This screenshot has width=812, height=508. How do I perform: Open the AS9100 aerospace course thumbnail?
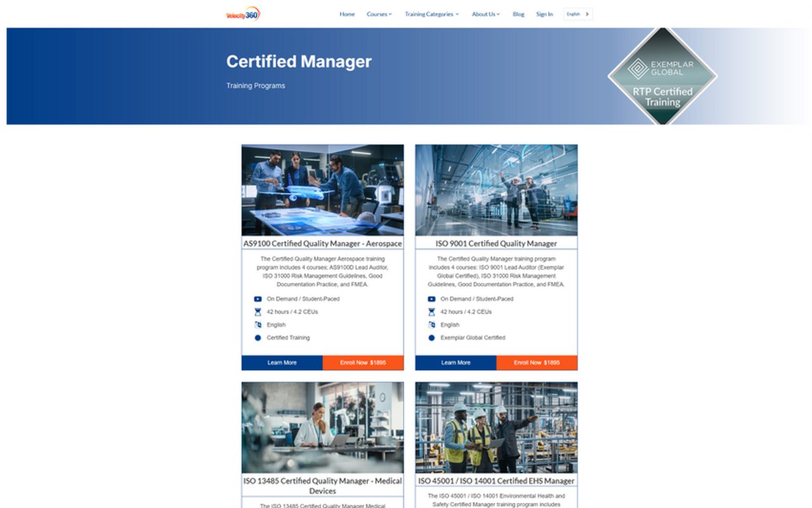pos(322,190)
